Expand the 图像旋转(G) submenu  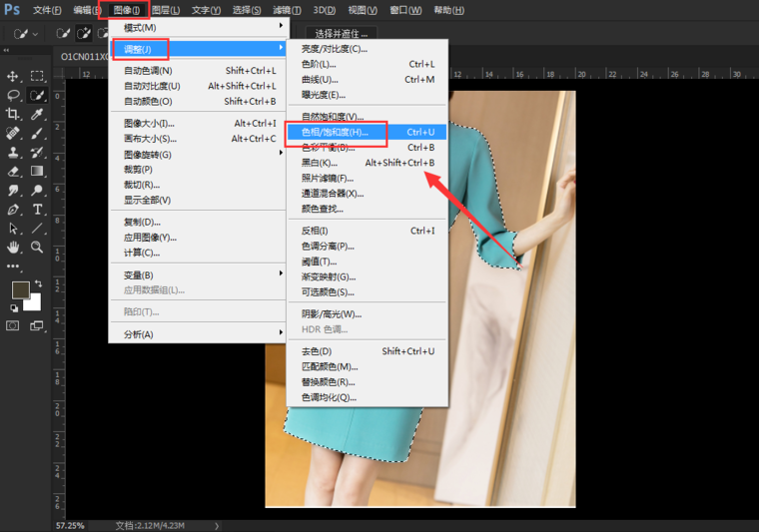point(199,155)
